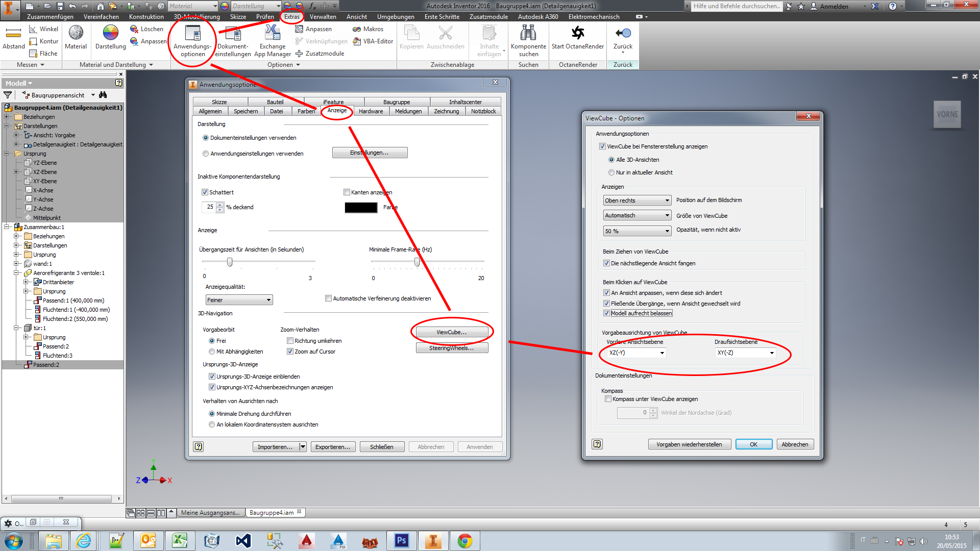This screenshot has width=980, height=551.
Task: Open the Extras ribbon tab
Action: coord(292,17)
